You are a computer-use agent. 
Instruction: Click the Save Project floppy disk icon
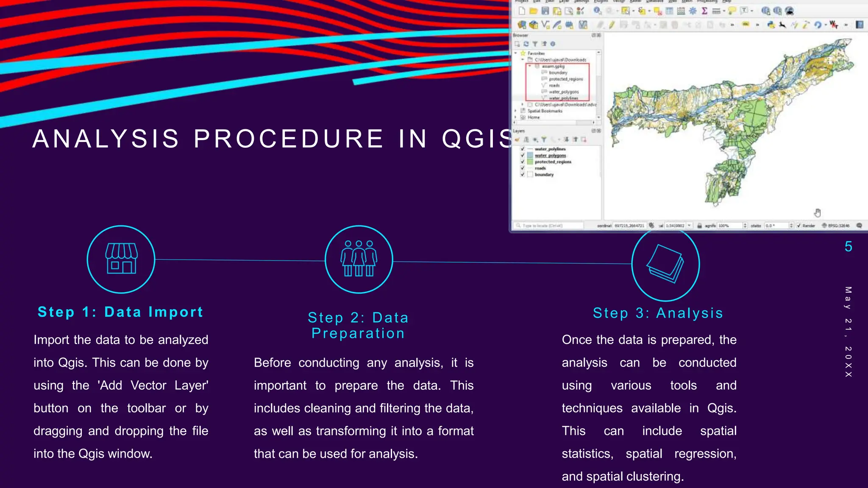[x=545, y=11]
